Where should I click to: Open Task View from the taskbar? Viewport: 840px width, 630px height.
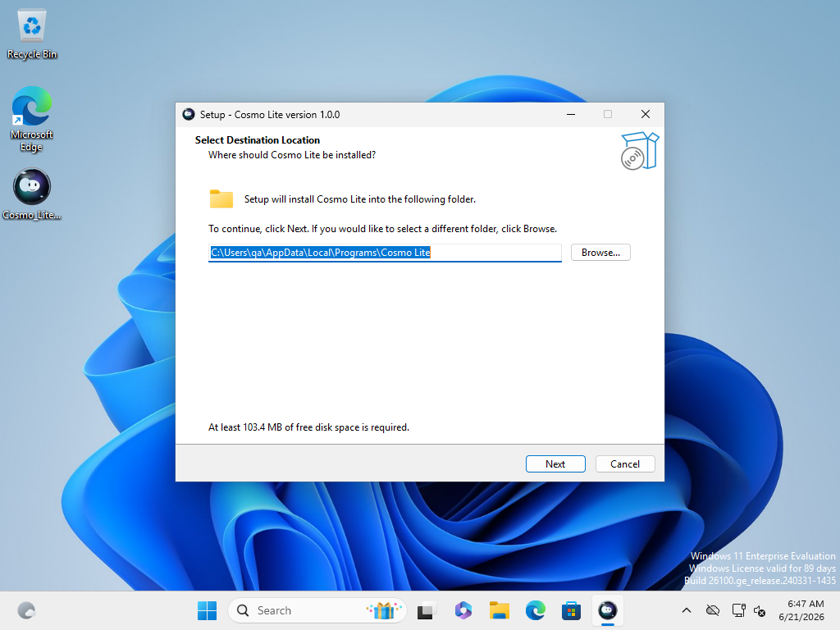(x=427, y=610)
